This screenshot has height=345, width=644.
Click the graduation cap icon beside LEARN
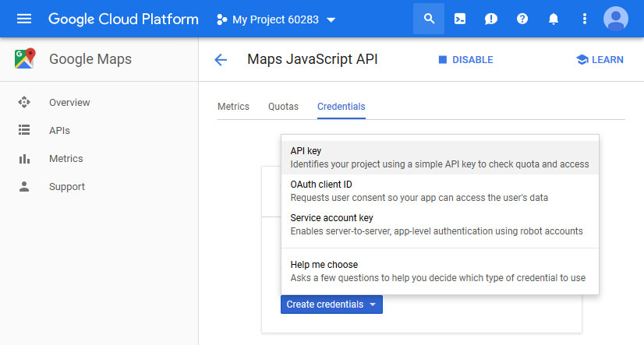point(582,60)
